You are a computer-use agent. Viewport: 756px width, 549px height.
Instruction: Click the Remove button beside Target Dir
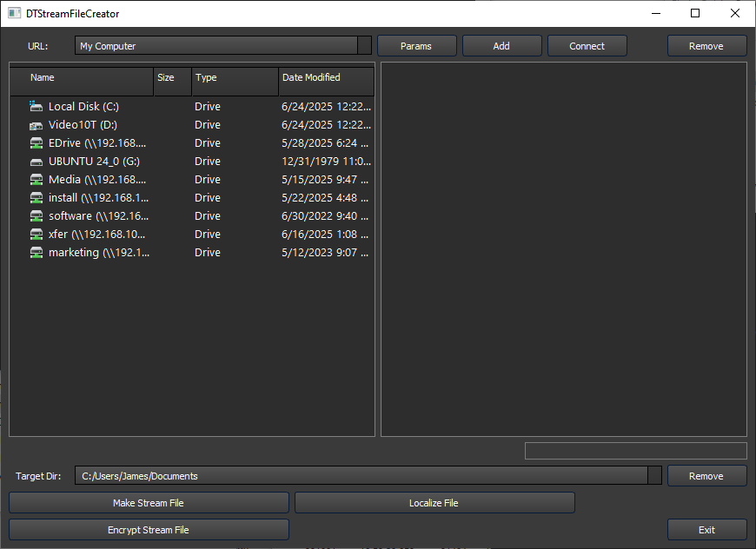click(x=706, y=476)
